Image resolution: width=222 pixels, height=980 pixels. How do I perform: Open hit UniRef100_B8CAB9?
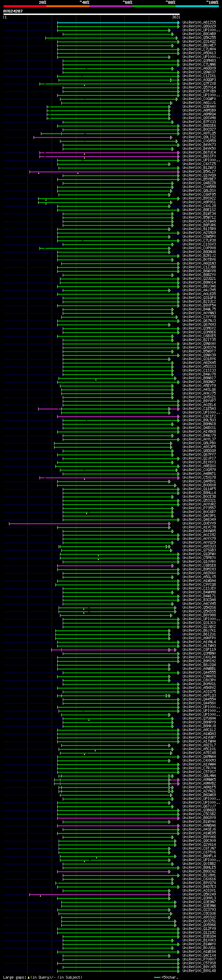coord(199,34)
